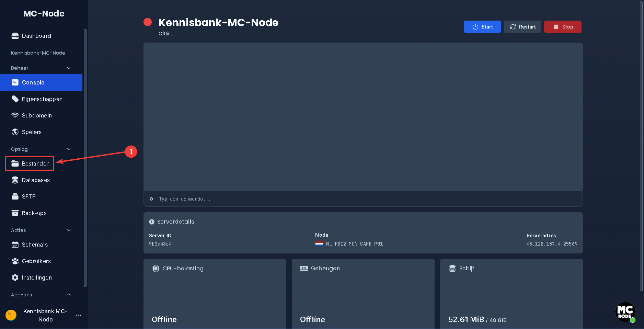
Task: Stop the server
Action: [x=563, y=27]
